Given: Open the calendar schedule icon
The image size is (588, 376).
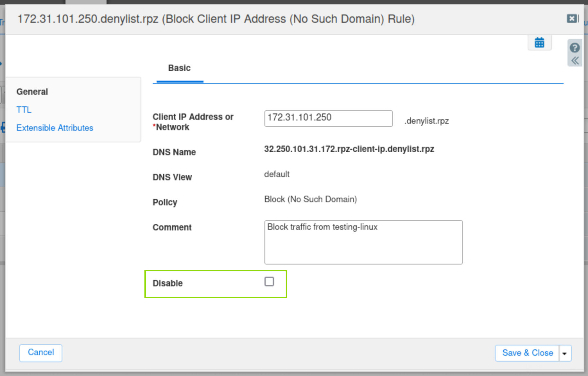Looking at the screenshot, I should [539, 42].
